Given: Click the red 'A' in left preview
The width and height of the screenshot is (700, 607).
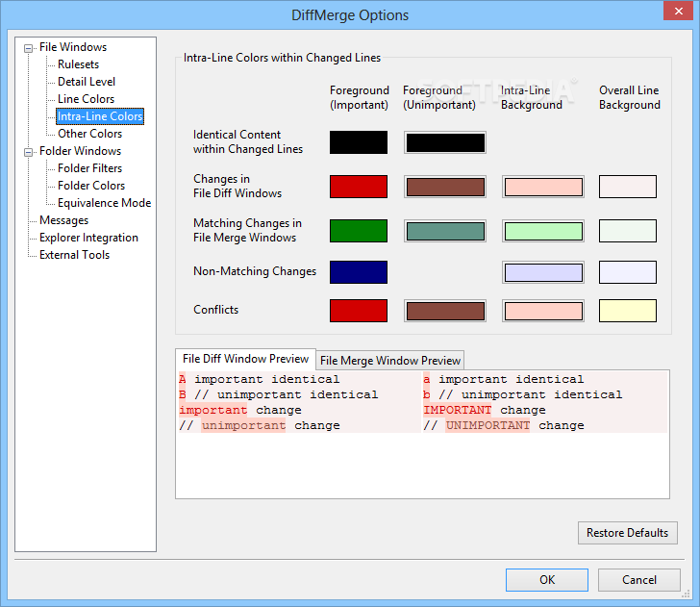Looking at the screenshot, I should [x=182, y=379].
